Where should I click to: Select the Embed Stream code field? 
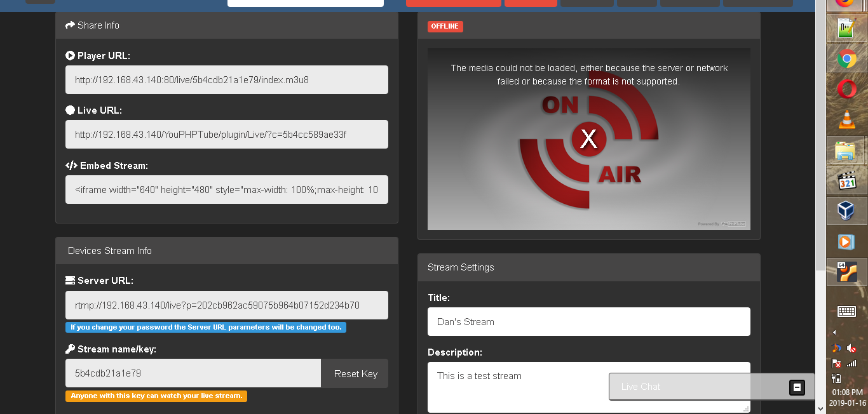pos(227,189)
